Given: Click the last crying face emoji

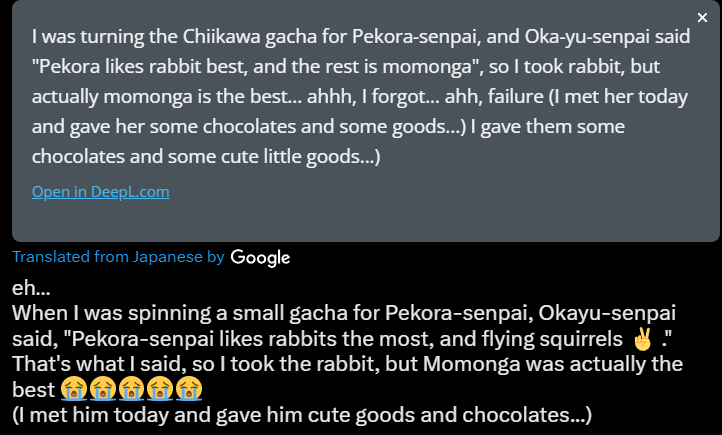Looking at the screenshot, I should 190,387.
